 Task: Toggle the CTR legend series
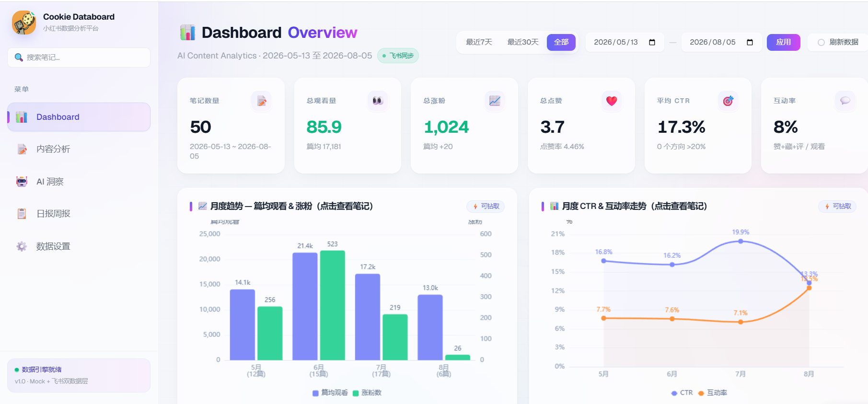click(x=682, y=393)
